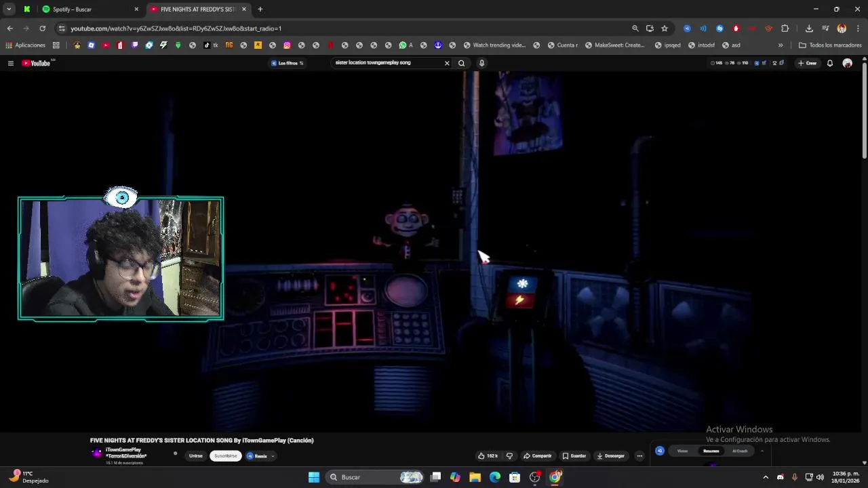This screenshot has width=868, height=488.
Task: Open more actions three-dot menu
Action: [639, 456]
